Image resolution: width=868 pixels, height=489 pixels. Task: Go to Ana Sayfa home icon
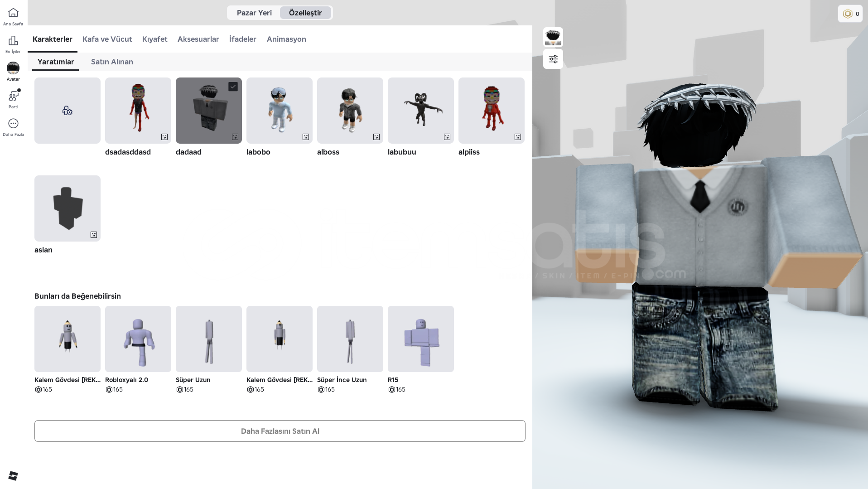tap(13, 13)
